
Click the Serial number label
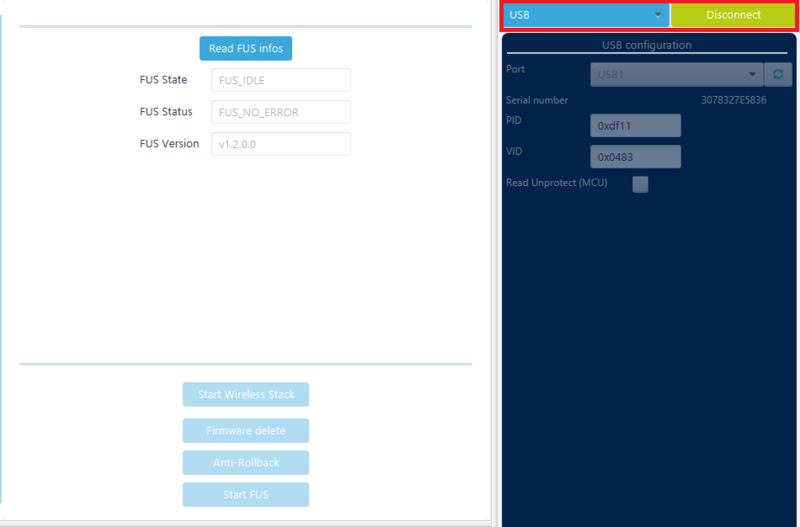point(537,100)
